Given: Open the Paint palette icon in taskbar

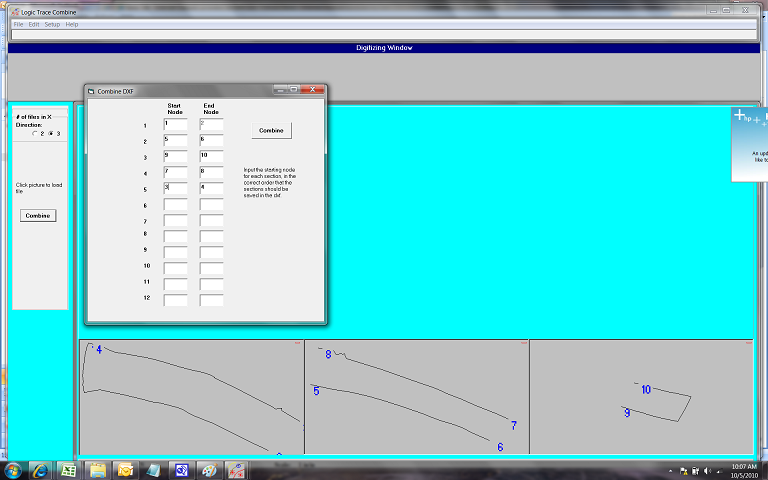Looking at the screenshot, I should coord(209,471).
